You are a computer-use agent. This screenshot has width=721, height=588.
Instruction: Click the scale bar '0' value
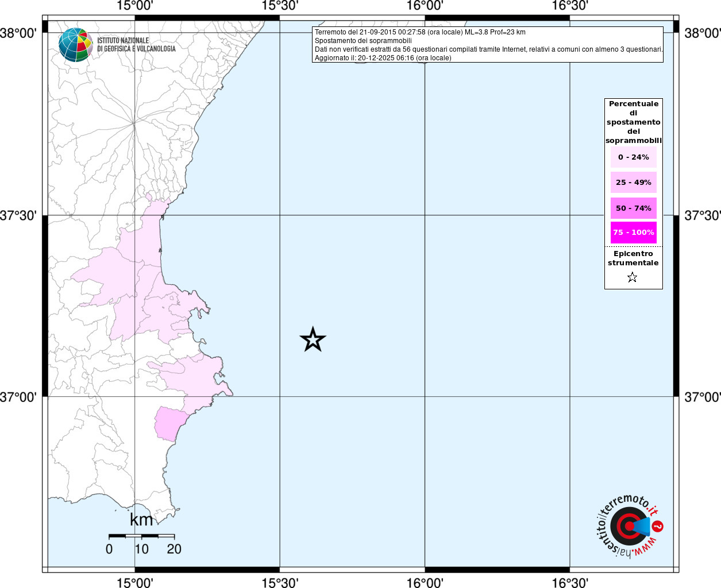(109, 549)
